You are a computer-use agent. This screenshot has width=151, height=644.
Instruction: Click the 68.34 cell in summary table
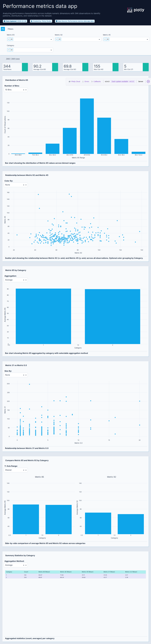tap(70, 577)
